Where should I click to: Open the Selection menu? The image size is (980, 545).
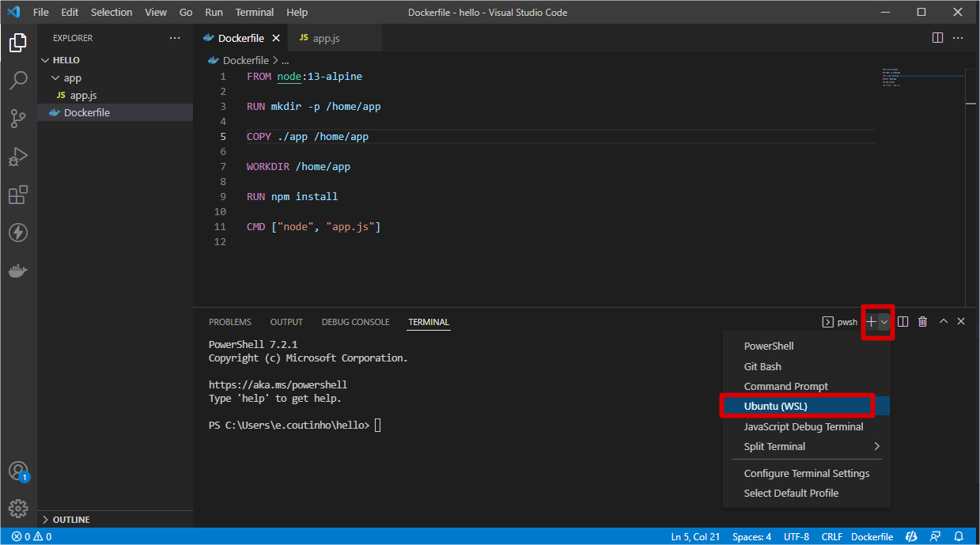[112, 13]
